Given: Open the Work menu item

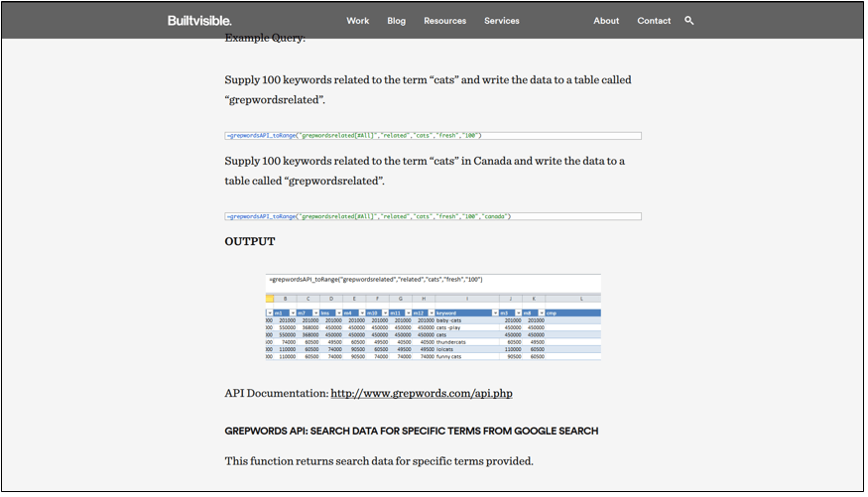Looking at the screenshot, I should click(357, 21).
